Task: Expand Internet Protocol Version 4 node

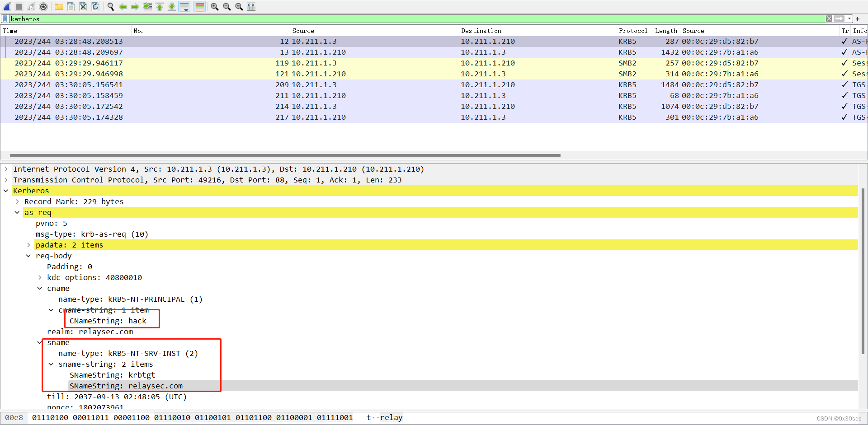Action: [x=6, y=169]
